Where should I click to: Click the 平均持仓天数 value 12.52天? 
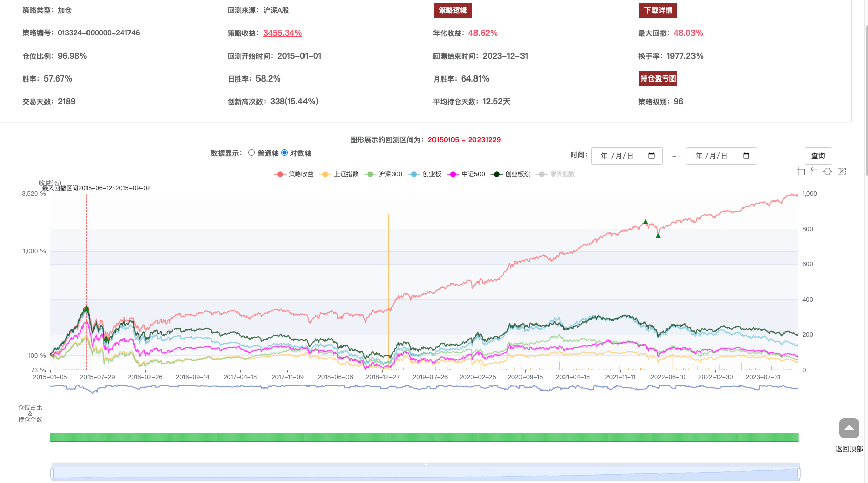tap(496, 101)
